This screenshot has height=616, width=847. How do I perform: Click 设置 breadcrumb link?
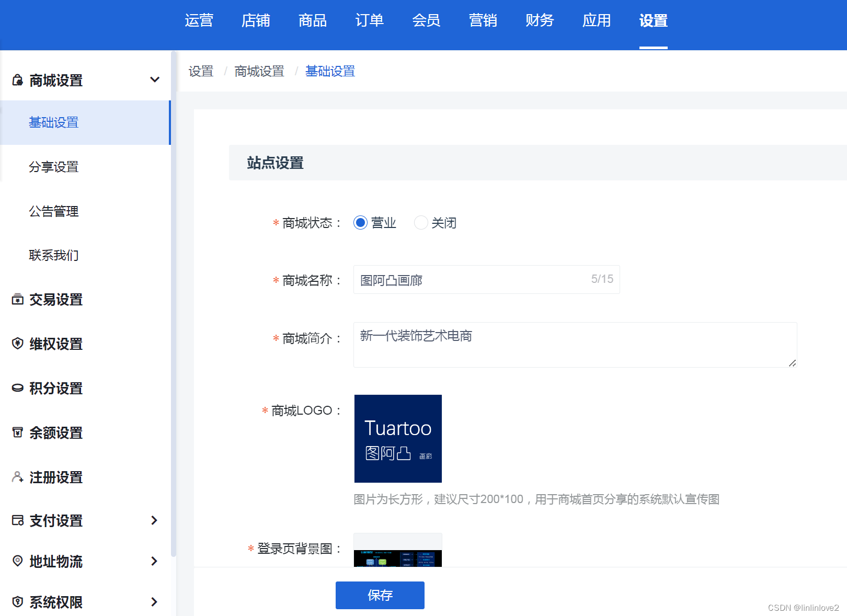coord(201,71)
